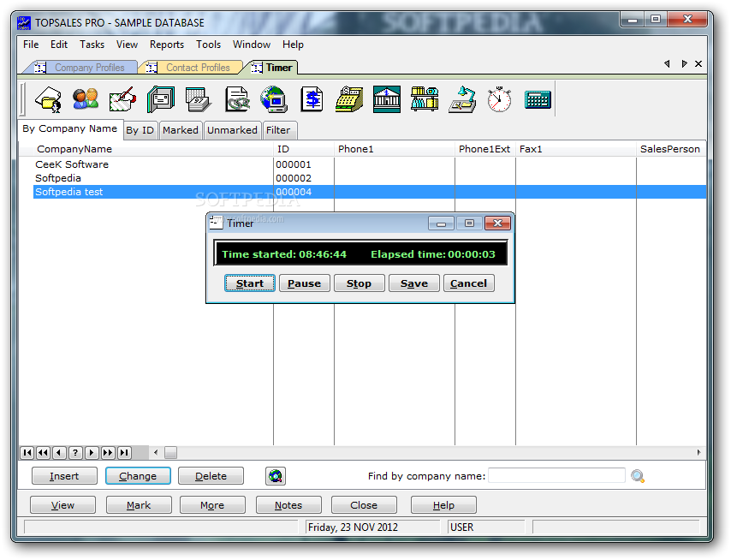Click the bank building icon
The width and height of the screenshot is (731, 560).
click(x=387, y=99)
